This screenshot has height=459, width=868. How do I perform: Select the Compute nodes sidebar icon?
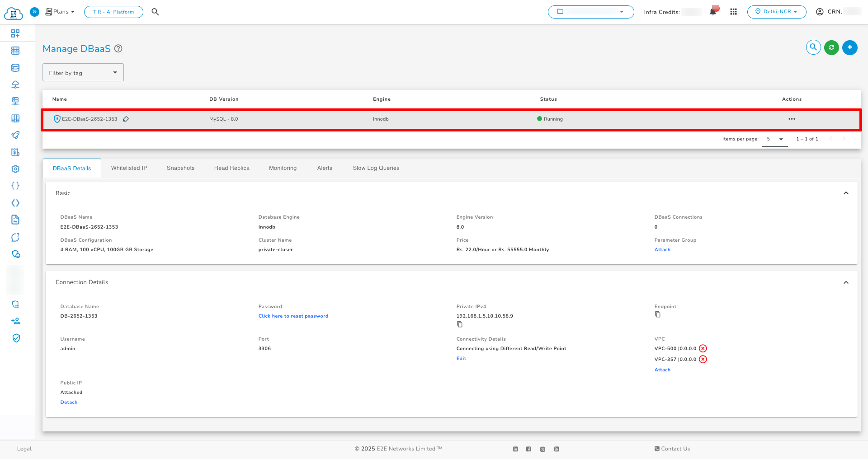point(15,50)
